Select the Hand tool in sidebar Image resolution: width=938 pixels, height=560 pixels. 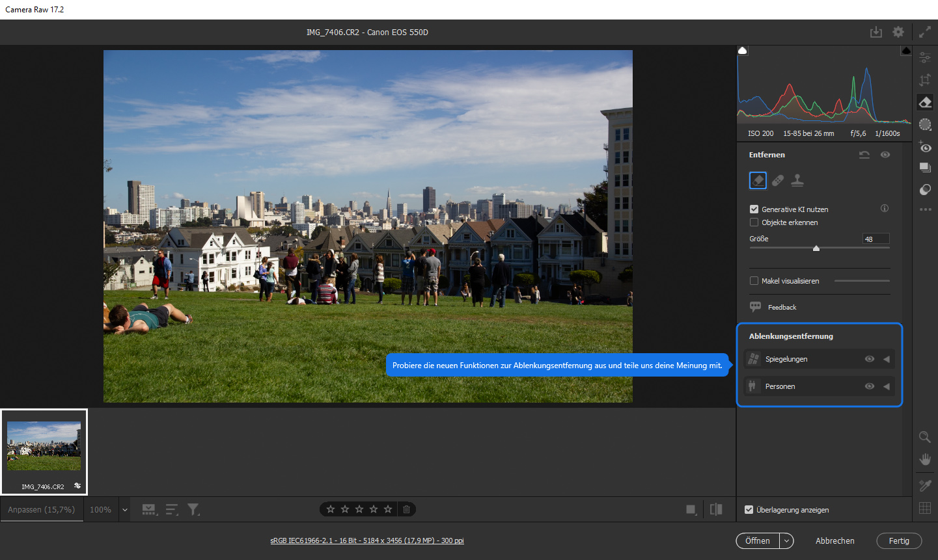tap(925, 460)
